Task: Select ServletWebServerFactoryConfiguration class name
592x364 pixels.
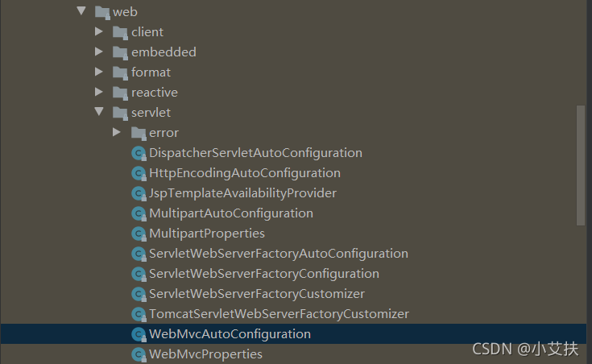Action: tap(264, 274)
